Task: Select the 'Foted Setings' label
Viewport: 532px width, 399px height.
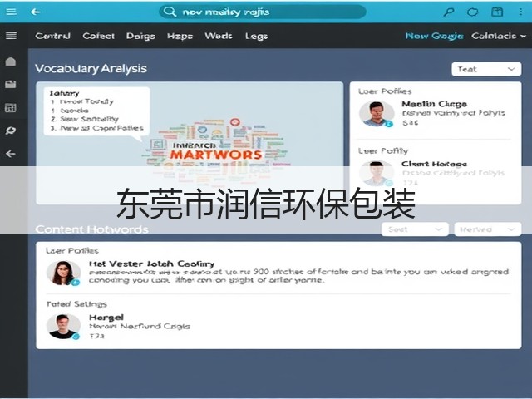Action: [76, 304]
